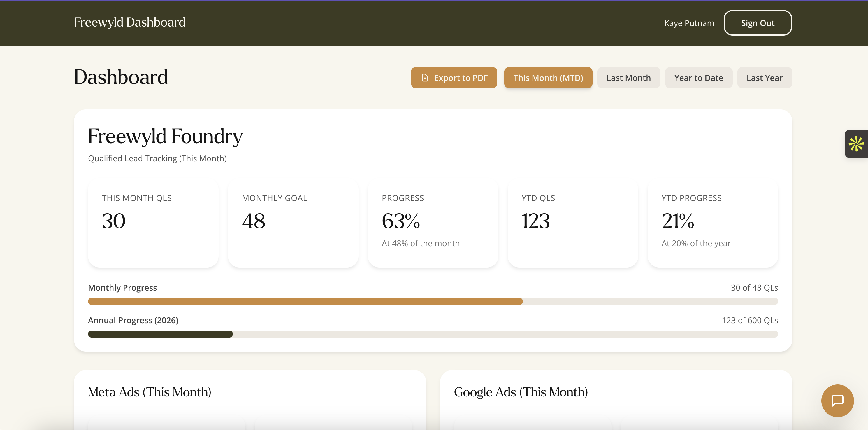Click the 'At 48% of the month' note
This screenshot has width=868, height=430.
tap(421, 243)
